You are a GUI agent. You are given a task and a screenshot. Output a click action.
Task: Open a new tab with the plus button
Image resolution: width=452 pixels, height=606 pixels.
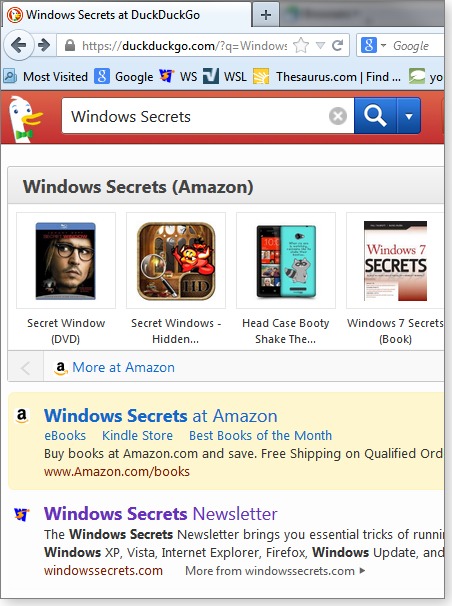[x=266, y=15]
